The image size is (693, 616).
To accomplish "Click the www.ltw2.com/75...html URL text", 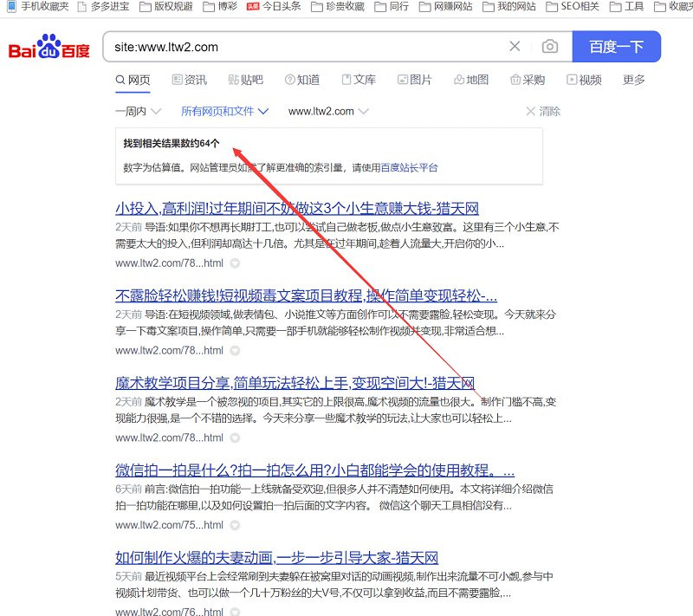I will tap(169, 525).
